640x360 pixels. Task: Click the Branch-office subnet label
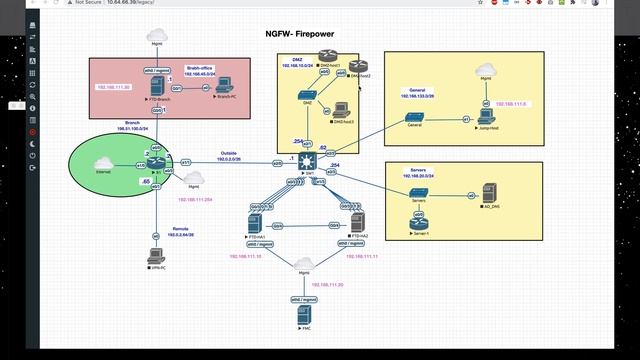pyautogui.click(x=199, y=71)
